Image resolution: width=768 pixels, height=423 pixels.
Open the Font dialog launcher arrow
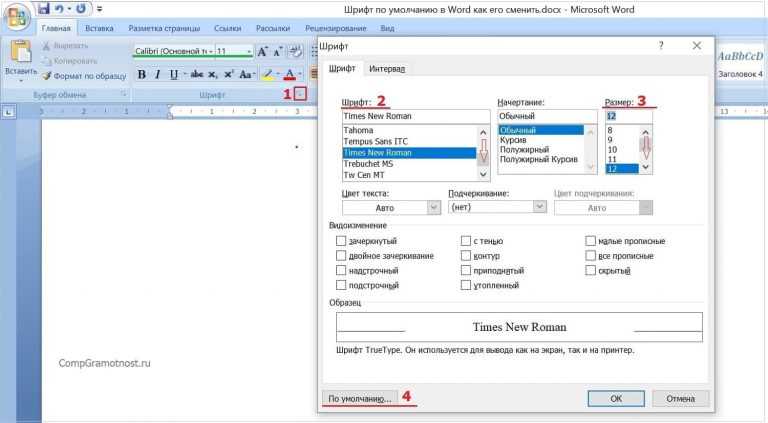[301, 94]
